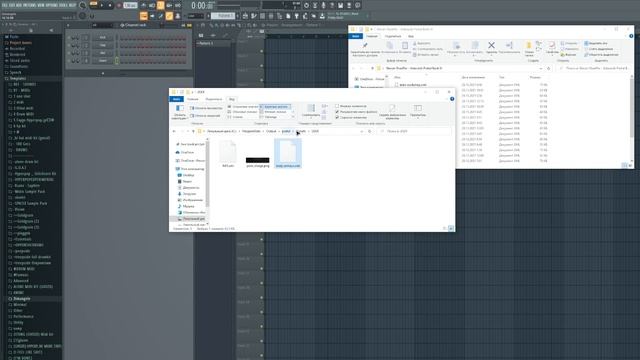Image resolution: width=640 pixels, height=360 pixels.
Task: Choose Крупные значки layout in front Explorer
Action: click(x=276, y=107)
